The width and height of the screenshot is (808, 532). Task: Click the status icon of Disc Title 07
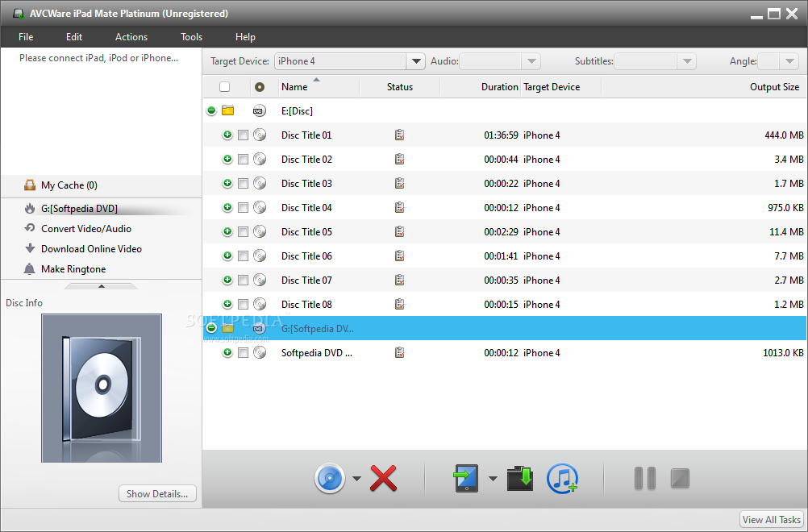pos(399,281)
